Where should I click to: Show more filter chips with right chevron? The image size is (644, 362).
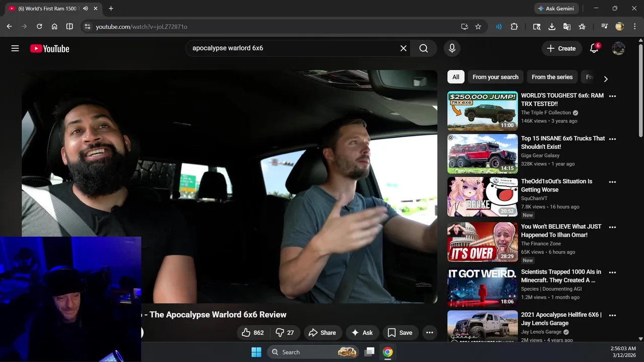tap(606, 79)
